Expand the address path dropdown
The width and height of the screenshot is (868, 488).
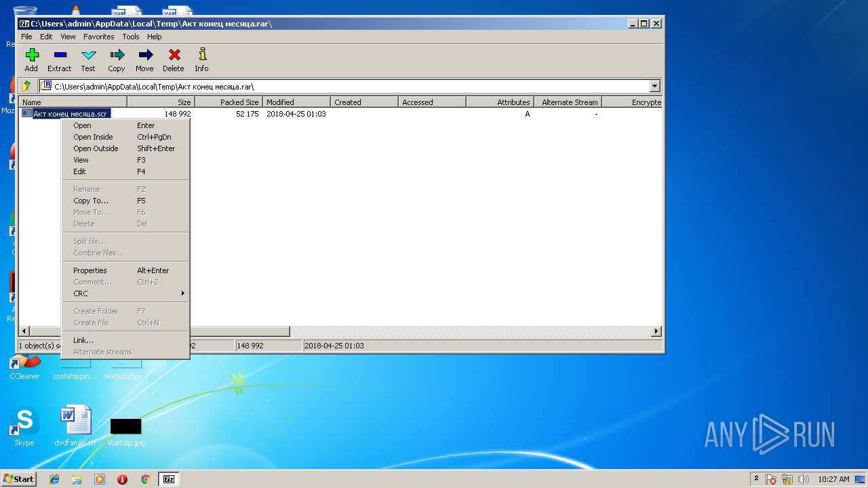(654, 86)
